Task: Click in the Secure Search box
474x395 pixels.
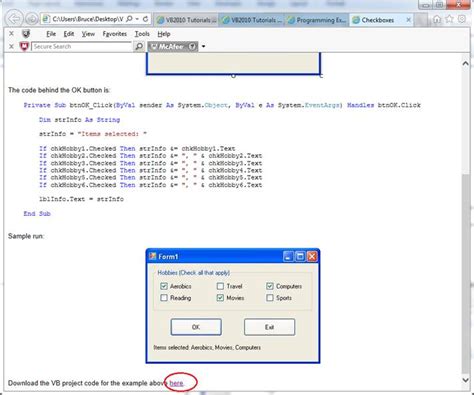Action: pos(82,46)
